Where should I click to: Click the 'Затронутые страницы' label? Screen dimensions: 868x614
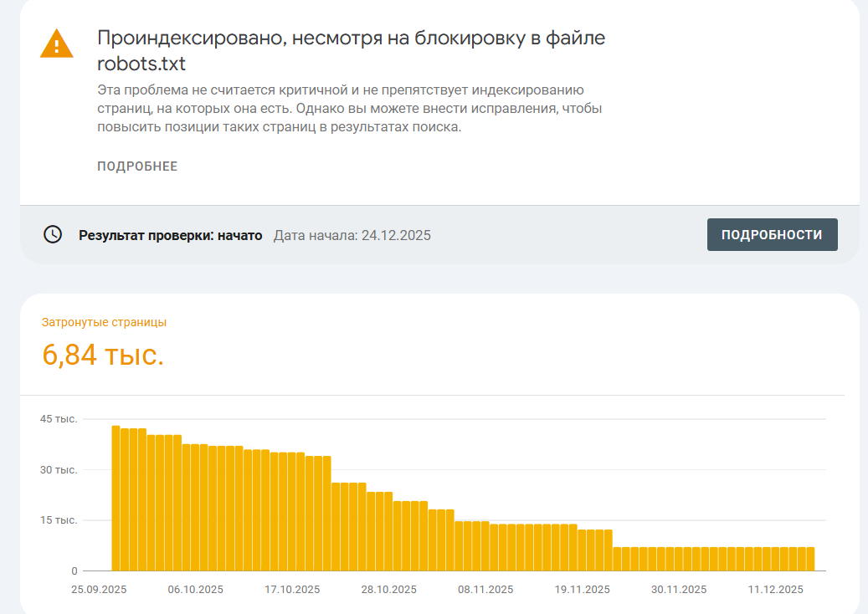tap(104, 322)
